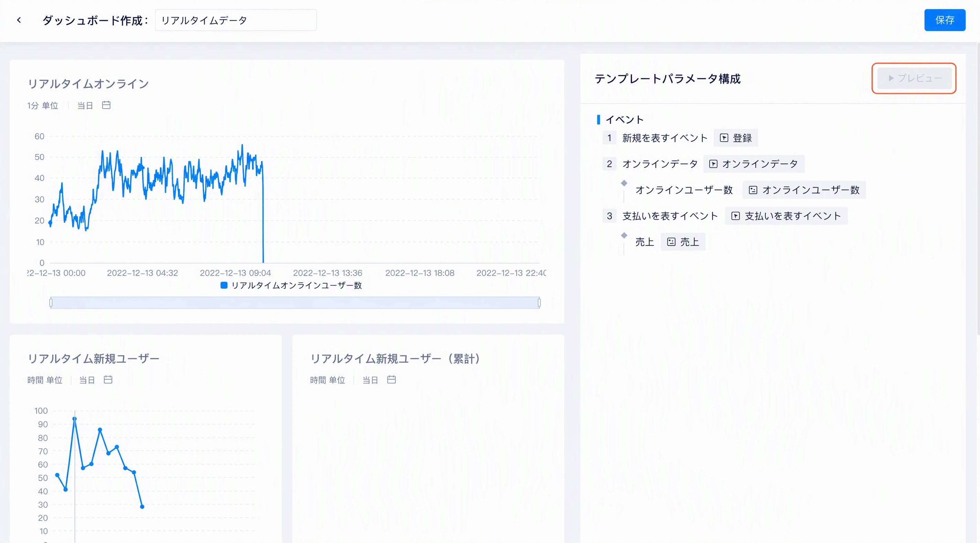
Task: Click the テンプレートパラメータ構成 heading
Action: tap(668, 79)
